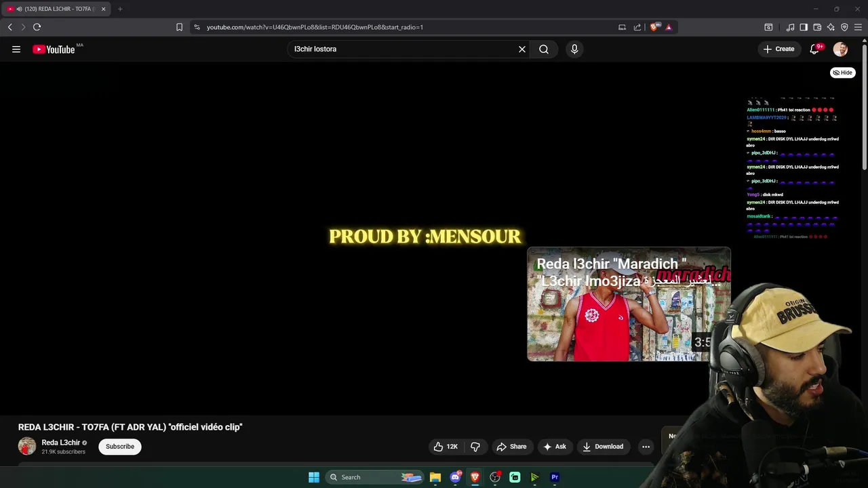
Task: Switch to the REDA L3CHIR - TO7FA tab
Action: point(57,9)
